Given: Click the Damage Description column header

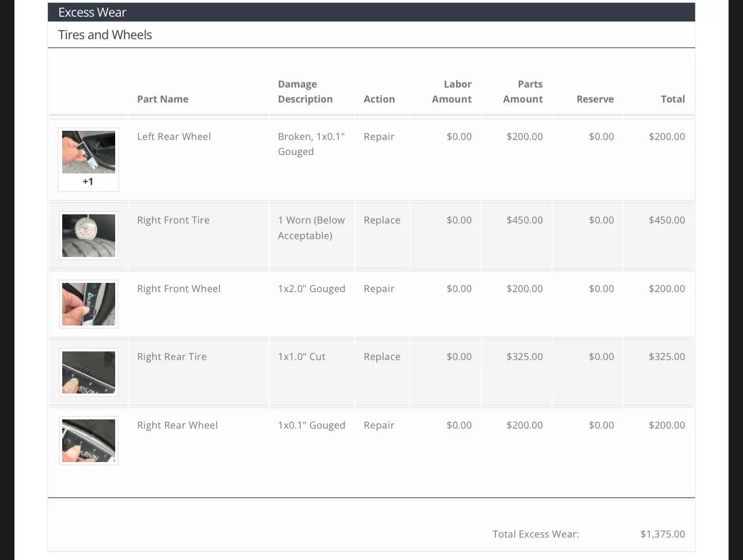Looking at the screenshot, I should click(305, 92).
